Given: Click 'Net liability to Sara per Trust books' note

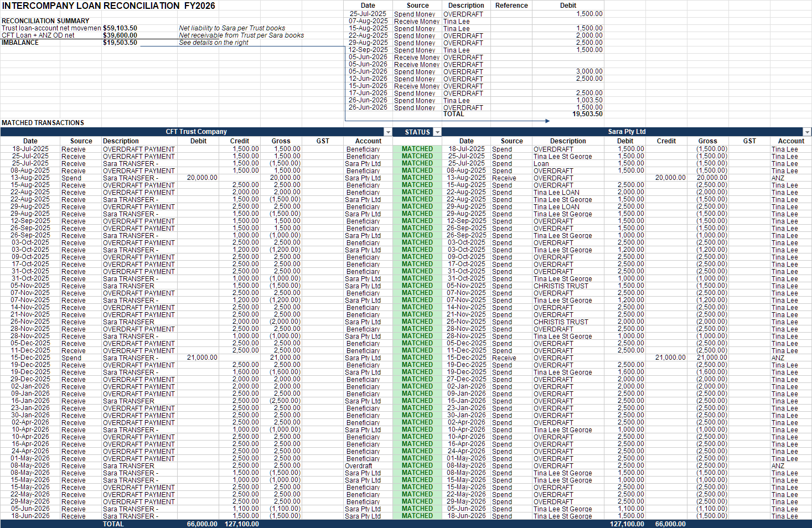Looking at the screenshot, I should (232, 28).
